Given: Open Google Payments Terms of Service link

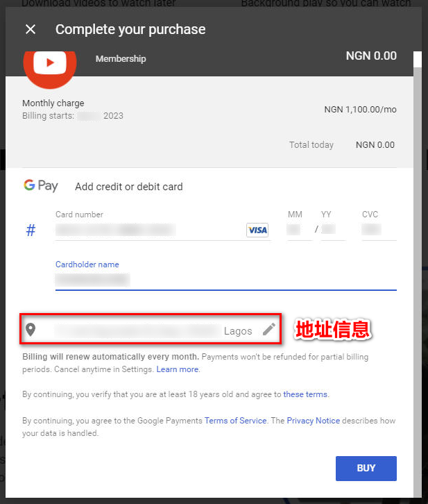Looking at the screenshot, I should tap(235, 421).
